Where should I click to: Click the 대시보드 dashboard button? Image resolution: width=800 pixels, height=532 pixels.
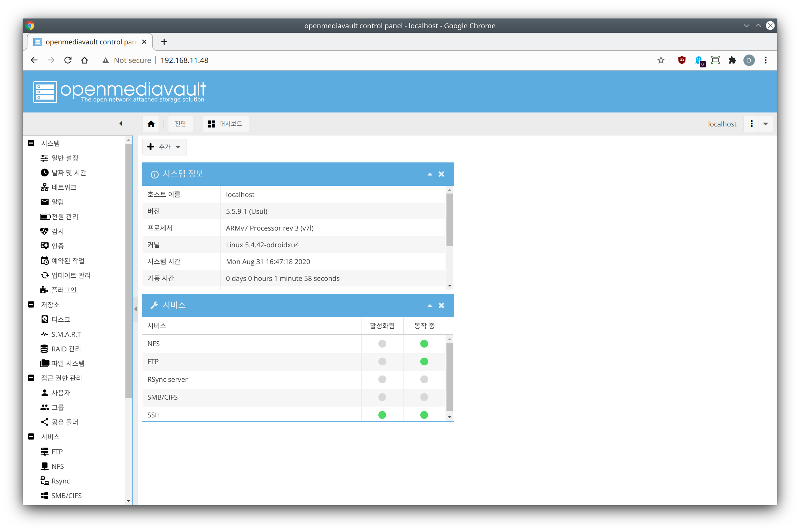(225, 124)
